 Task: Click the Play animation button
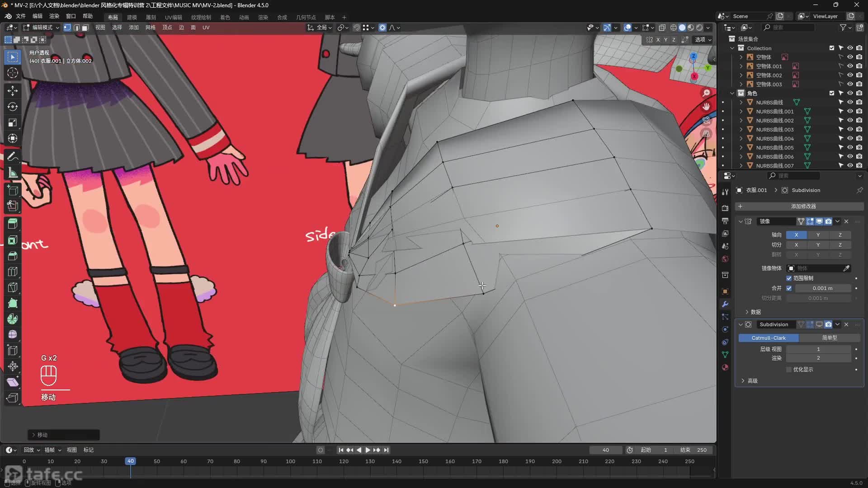coord(368,450)
